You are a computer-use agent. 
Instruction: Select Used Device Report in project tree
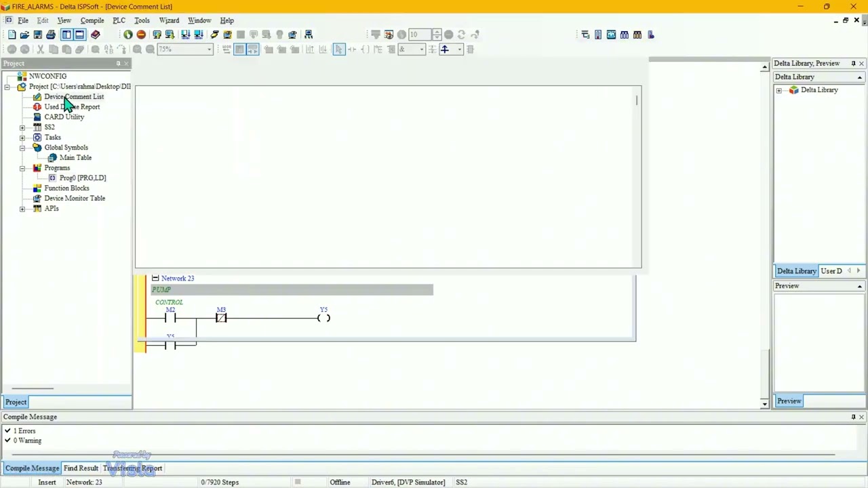click(x=72, y=107)
